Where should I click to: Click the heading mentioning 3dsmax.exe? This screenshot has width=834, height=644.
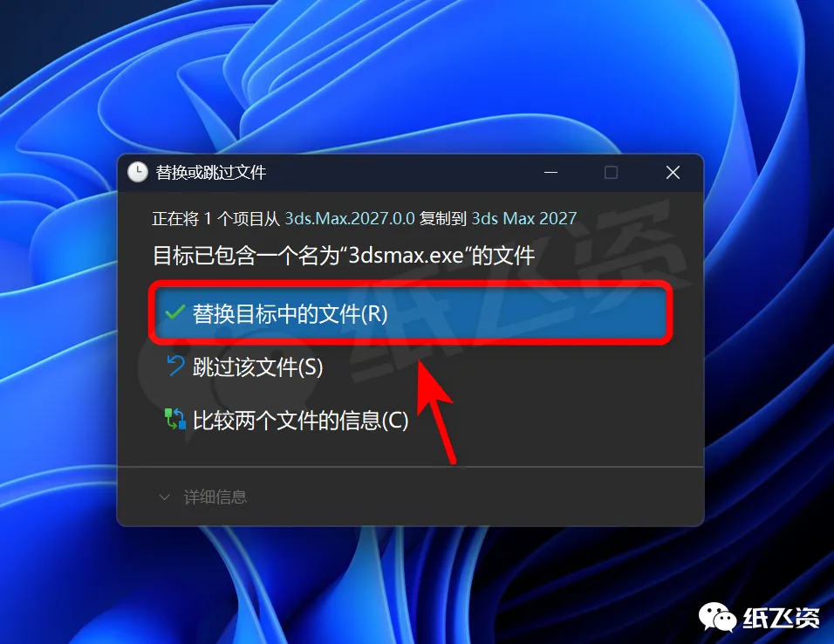coord(344,256)
